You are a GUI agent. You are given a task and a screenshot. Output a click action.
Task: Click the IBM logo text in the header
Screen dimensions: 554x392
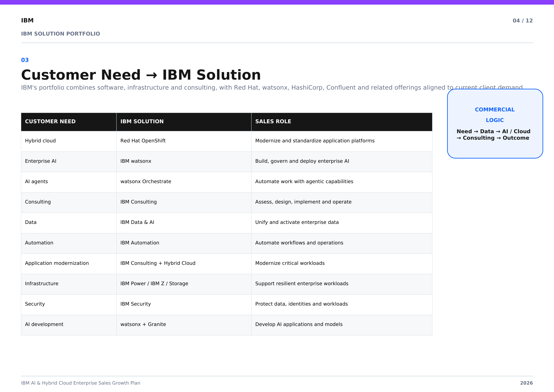pos(27,21)
